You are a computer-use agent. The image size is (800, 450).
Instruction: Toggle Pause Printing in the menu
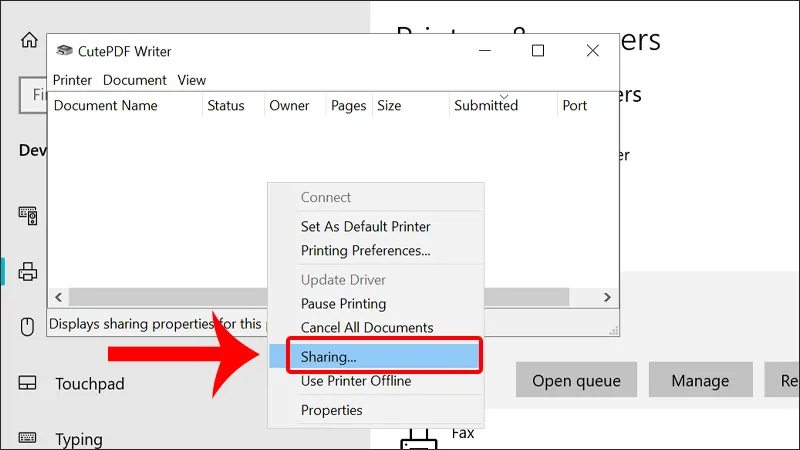[343, 304]
